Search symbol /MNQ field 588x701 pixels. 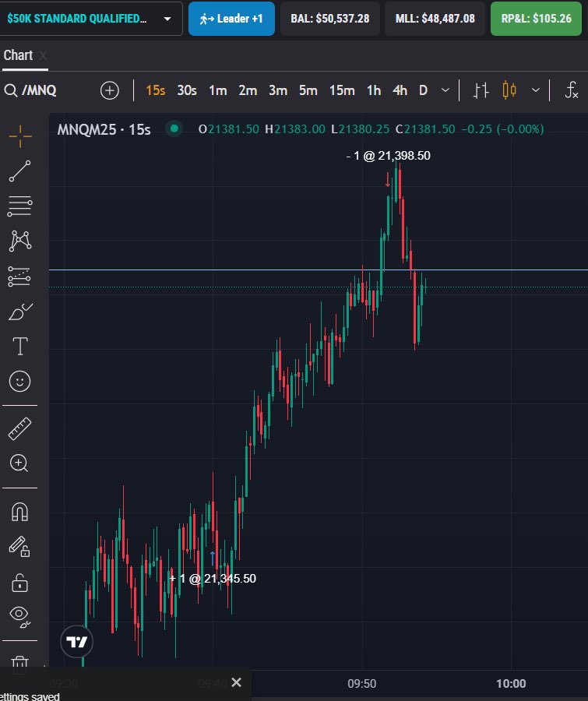(31, 90)
